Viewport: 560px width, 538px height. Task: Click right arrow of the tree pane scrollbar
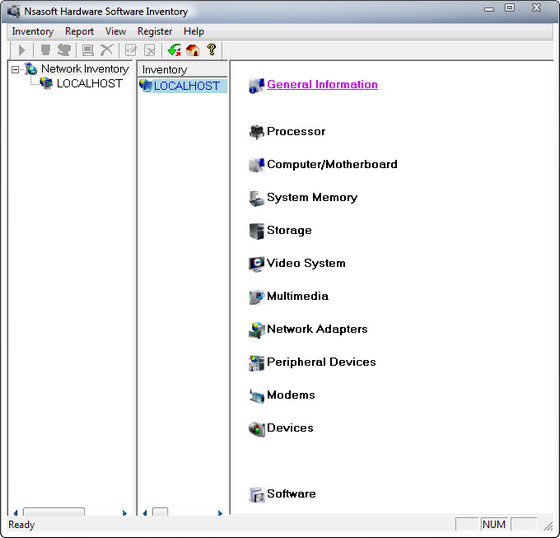[x=125, y=513]
